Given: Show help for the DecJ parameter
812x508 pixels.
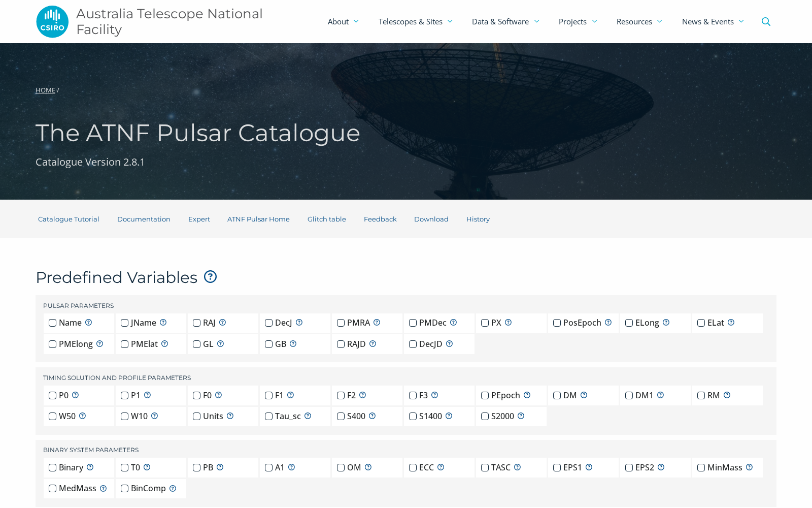Looking at the screenshot, I should pos(299,323).
